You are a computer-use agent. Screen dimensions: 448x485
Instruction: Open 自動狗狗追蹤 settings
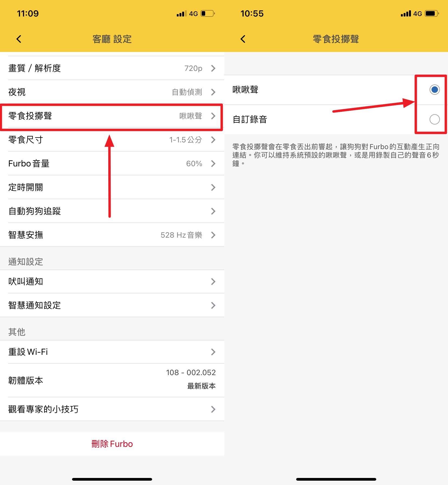pos(112,211)
